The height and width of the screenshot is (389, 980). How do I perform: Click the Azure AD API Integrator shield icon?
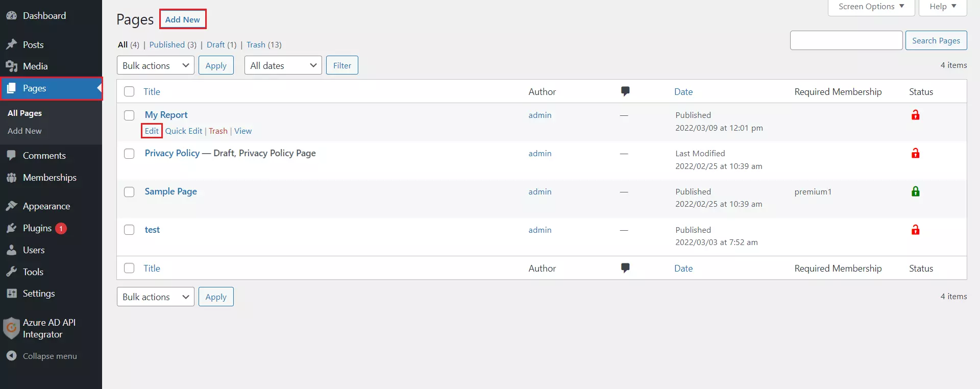coord(11,328)
